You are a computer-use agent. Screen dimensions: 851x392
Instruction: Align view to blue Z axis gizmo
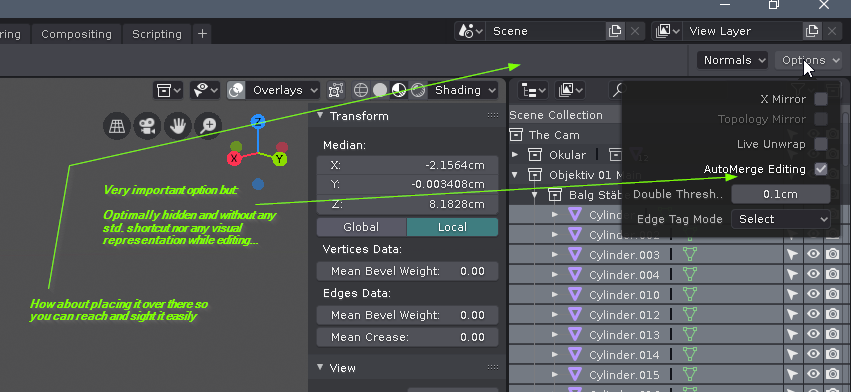coord(258,121)
